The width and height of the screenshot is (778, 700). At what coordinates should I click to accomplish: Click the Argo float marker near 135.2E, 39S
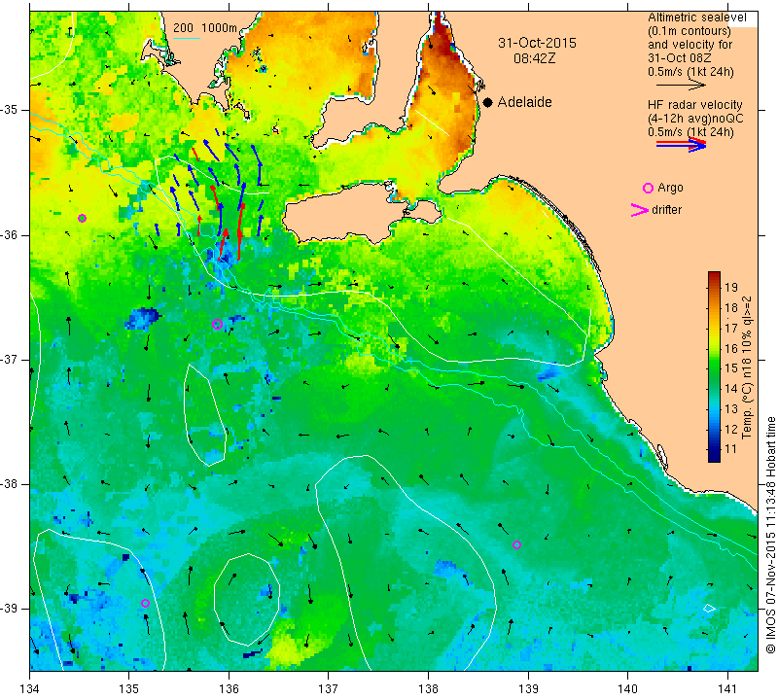point(145,603)
